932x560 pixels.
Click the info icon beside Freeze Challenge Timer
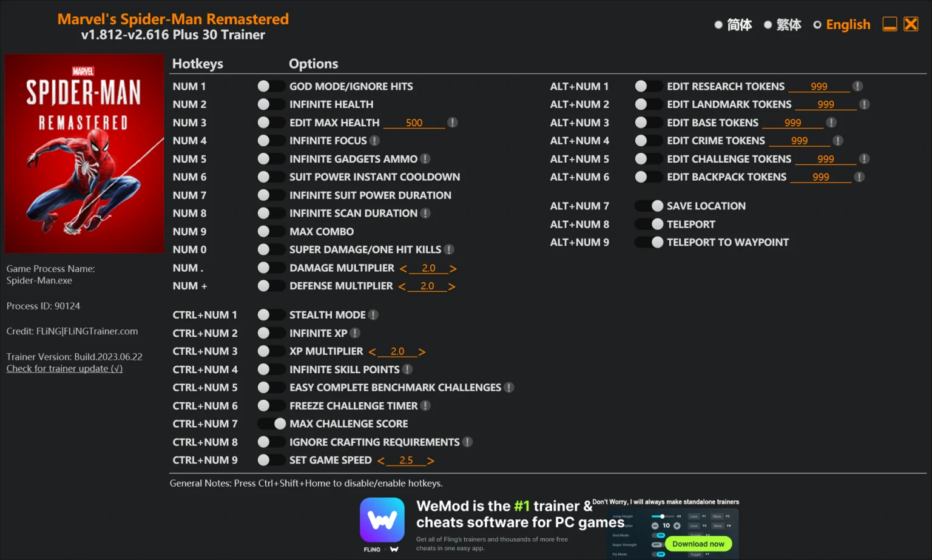[425, 406]
